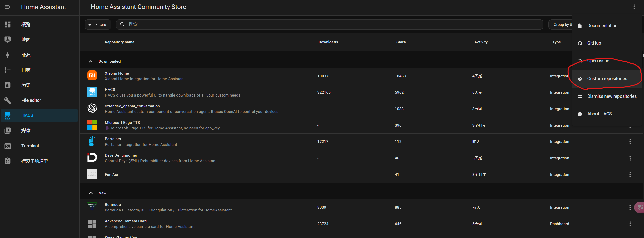Viewport: 644px width, 238px height.
Task: Collapse the sidebar using the hamburger icon
Action: tap(8, 7)
